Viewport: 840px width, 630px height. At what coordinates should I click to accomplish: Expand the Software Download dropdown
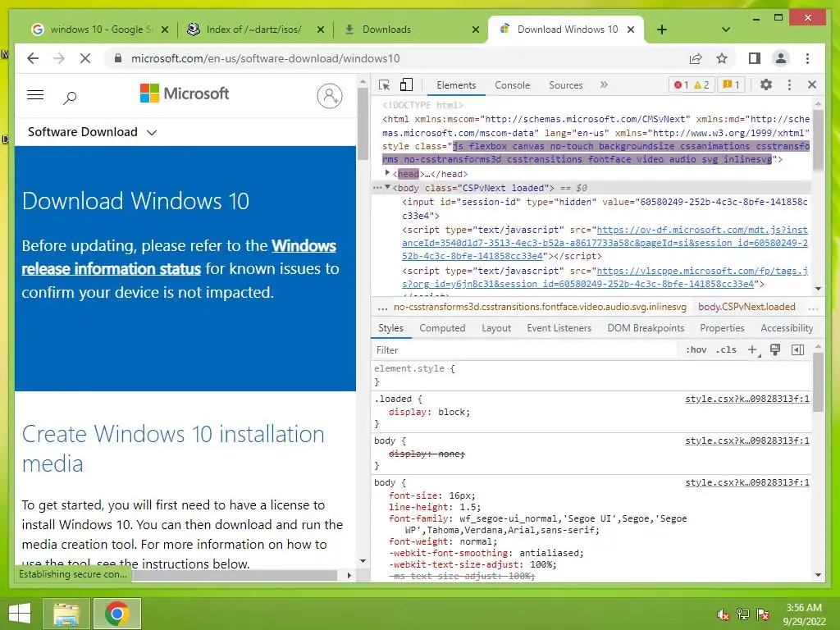coord(92,132)
